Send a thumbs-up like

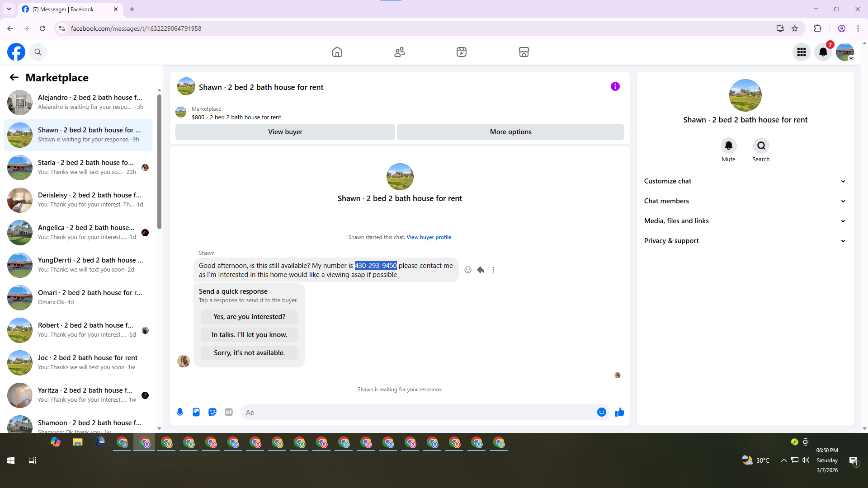point(620,412)
